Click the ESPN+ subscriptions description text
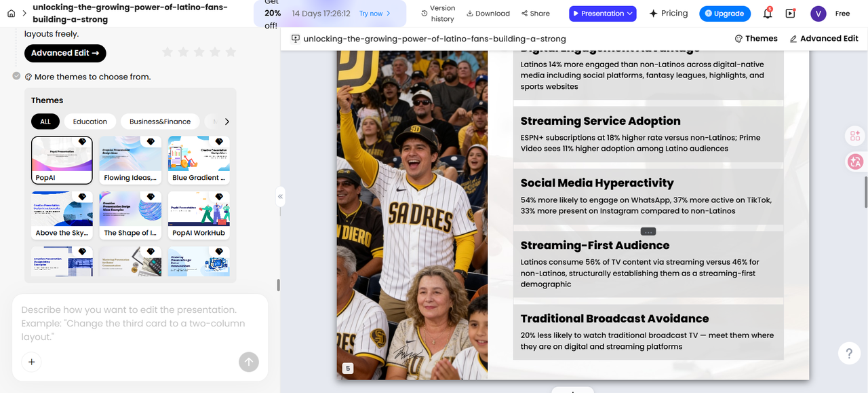Image resolution: width=868 pixels, height=393 pixels. pyautogui.click(x=640, y=143)
